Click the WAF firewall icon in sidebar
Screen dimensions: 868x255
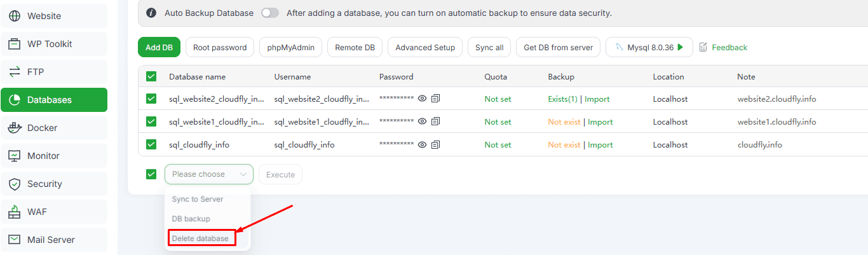coord(15,212)
